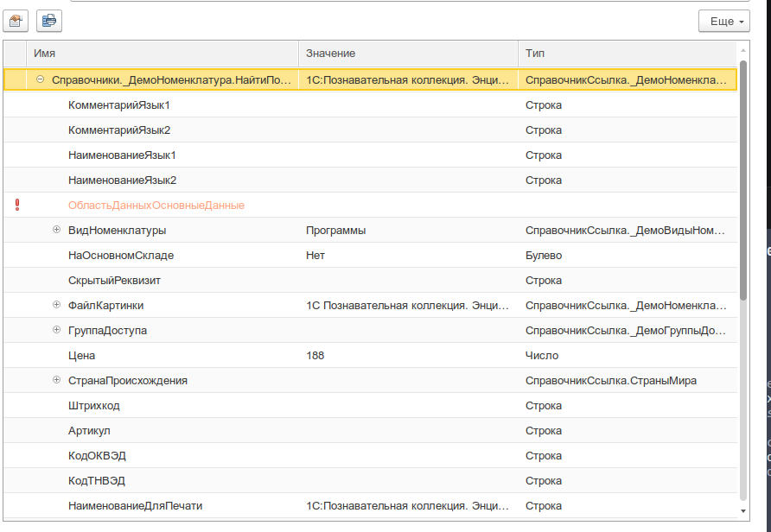Select the Цена row name
This screenshot has width=771, height=532.
tap(81, 356)
